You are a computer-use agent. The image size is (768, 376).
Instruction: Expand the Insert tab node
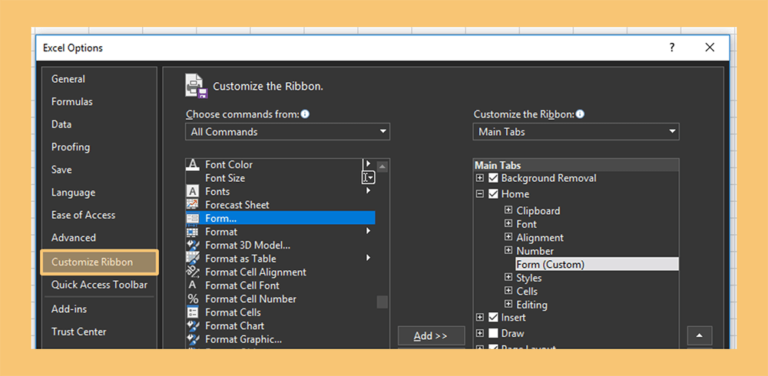pos(480,318)
